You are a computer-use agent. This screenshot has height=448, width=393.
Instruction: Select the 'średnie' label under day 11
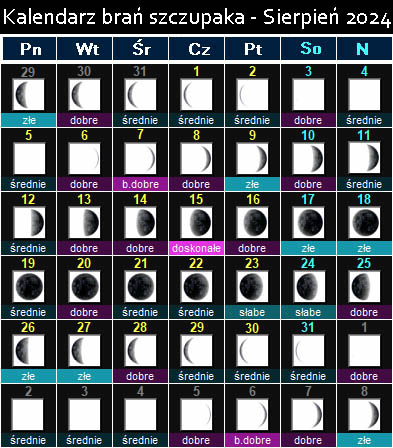click(364, 184)
